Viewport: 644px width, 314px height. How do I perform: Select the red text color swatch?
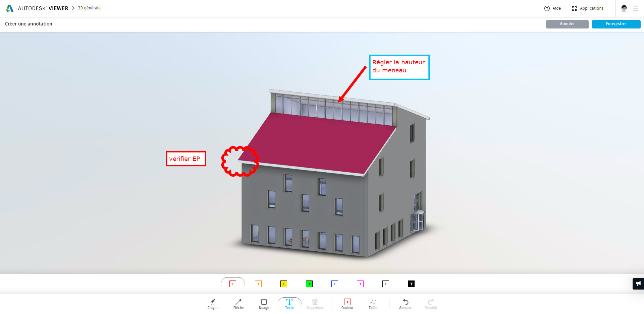point(233,284)
